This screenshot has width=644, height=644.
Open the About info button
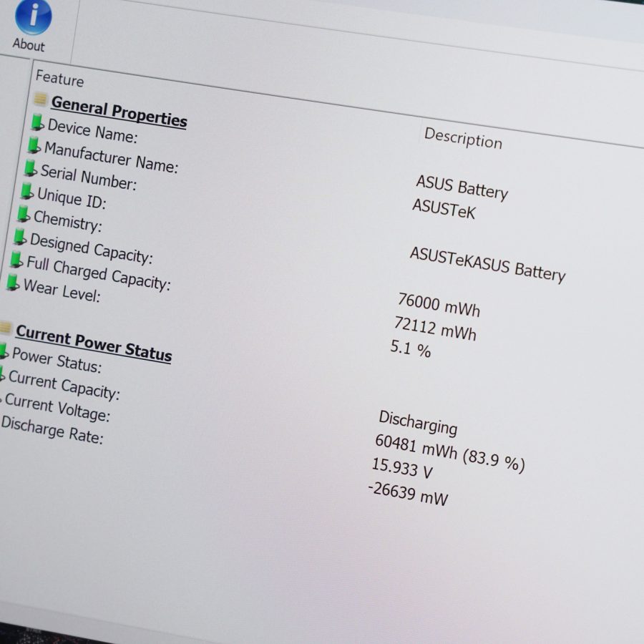coord(32,26)
